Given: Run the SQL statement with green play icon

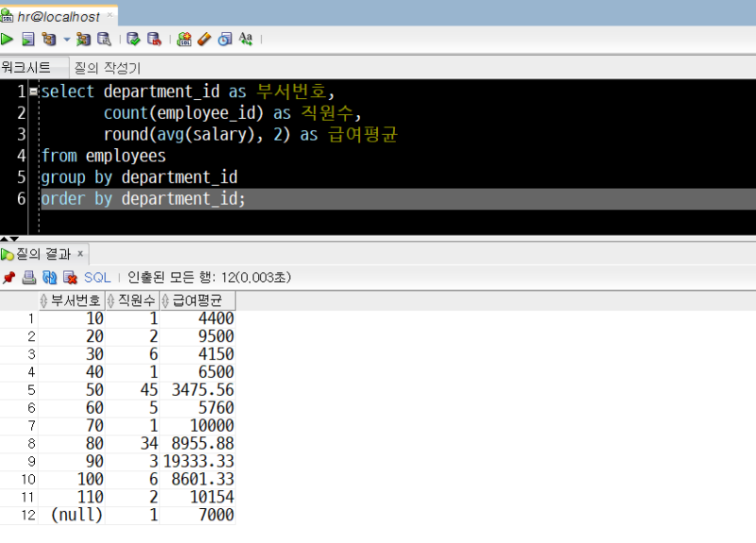Looking at the screenshot, I should click(7, 39).
